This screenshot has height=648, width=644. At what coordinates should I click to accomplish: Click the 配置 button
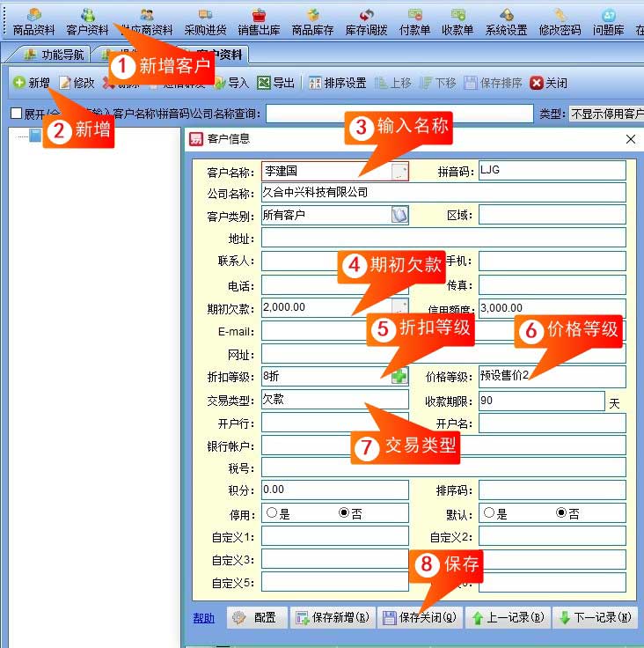(257, 617)
